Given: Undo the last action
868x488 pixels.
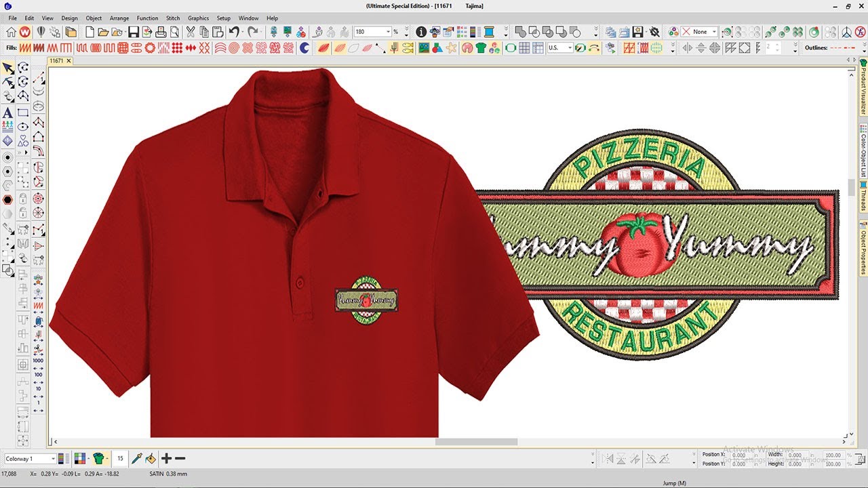Looking at the screenshot, I should tap(234, 32).
